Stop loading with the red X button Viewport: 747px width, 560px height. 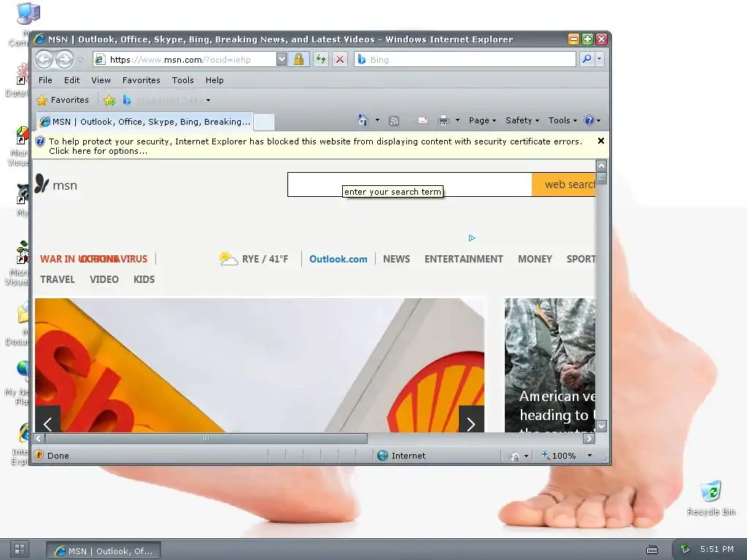(340, 60)
